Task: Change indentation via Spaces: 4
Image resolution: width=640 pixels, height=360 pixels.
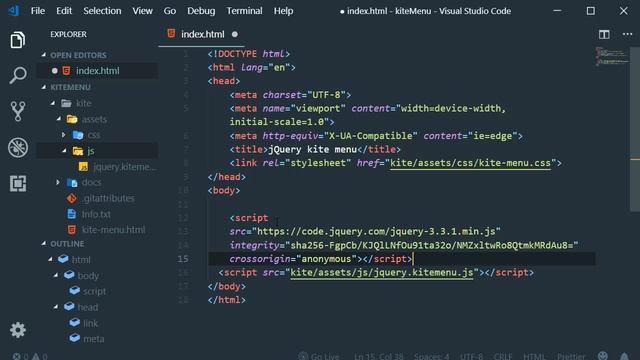Action: (431, 356)
